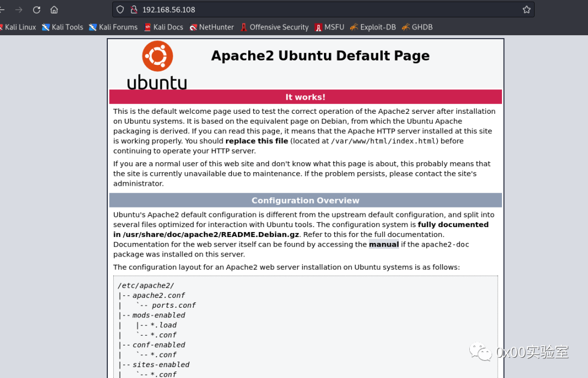
Task: Open the NetHunter bookmark
Action: [212, 27]
